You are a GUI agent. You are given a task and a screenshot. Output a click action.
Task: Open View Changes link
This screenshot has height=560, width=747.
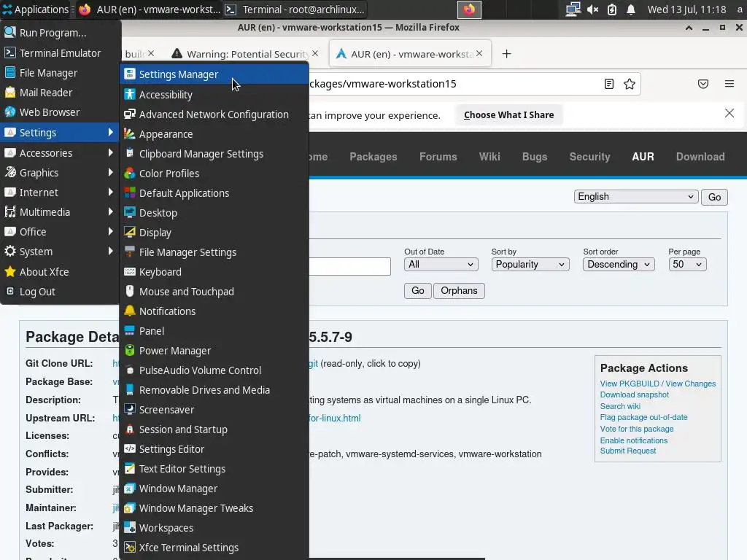(690, 384)
